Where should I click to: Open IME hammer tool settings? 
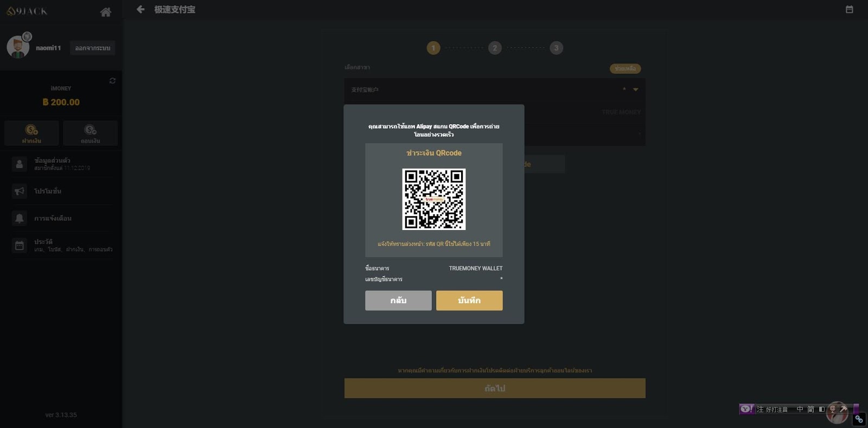[844, 409]
